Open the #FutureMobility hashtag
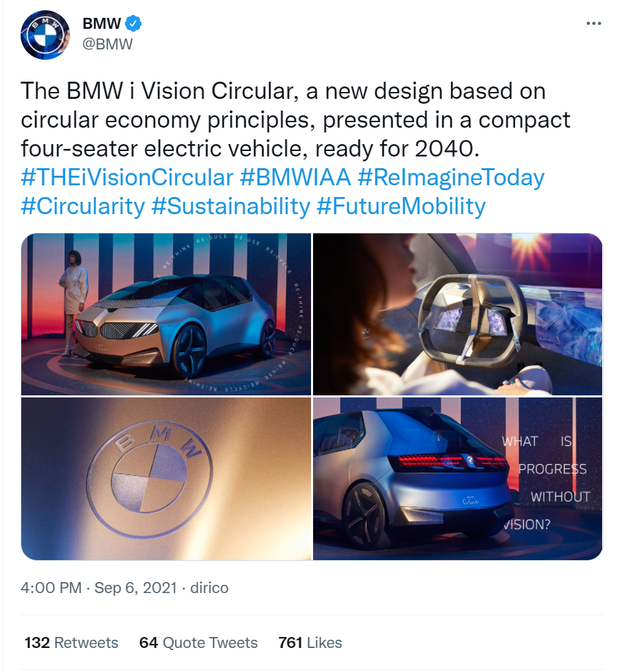Viewport: 620px width, 672px height. coord(400,206)
